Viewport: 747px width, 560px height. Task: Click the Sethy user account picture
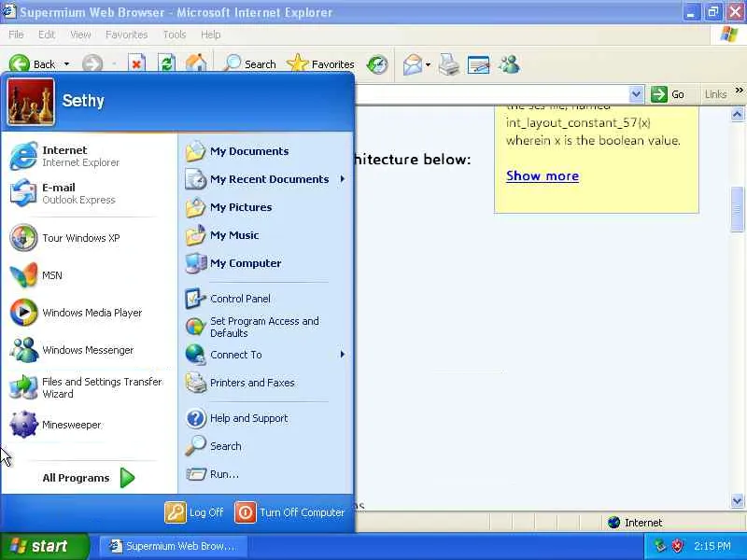click(31, 102)
